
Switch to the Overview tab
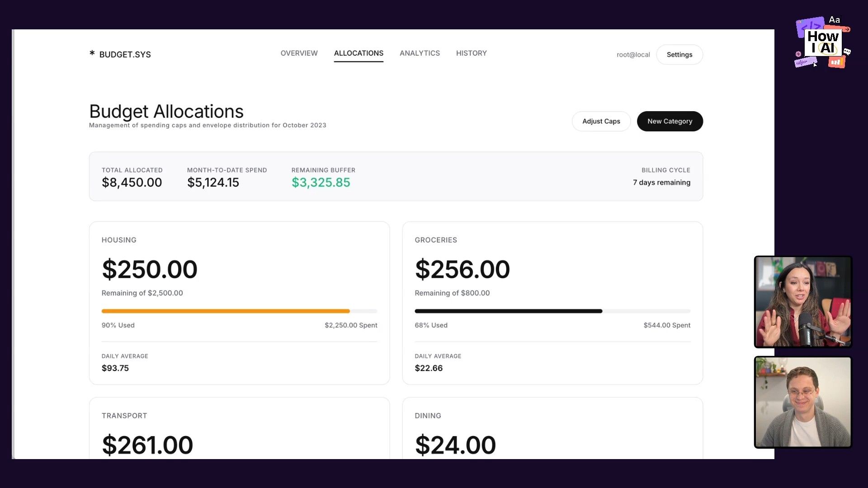[x=299, y=53]
